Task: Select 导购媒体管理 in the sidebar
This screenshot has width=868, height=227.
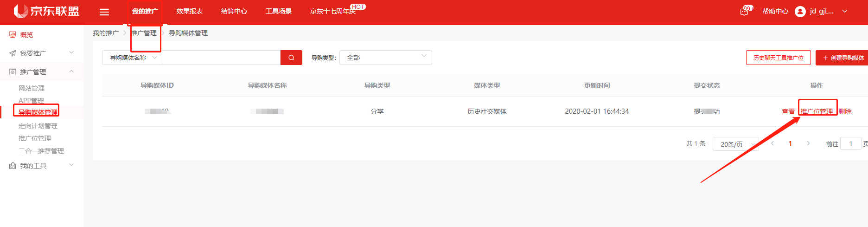Action: tap(38, 112)
